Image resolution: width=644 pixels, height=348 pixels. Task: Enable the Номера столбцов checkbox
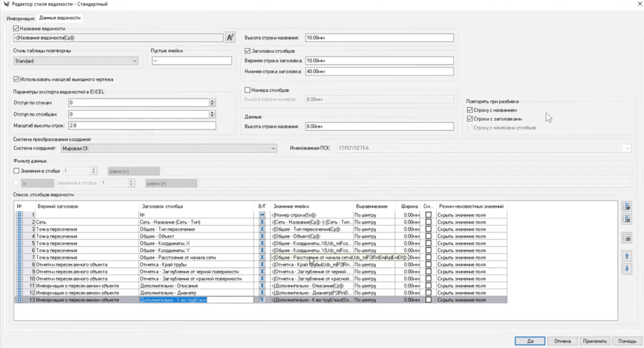[247, 90]
